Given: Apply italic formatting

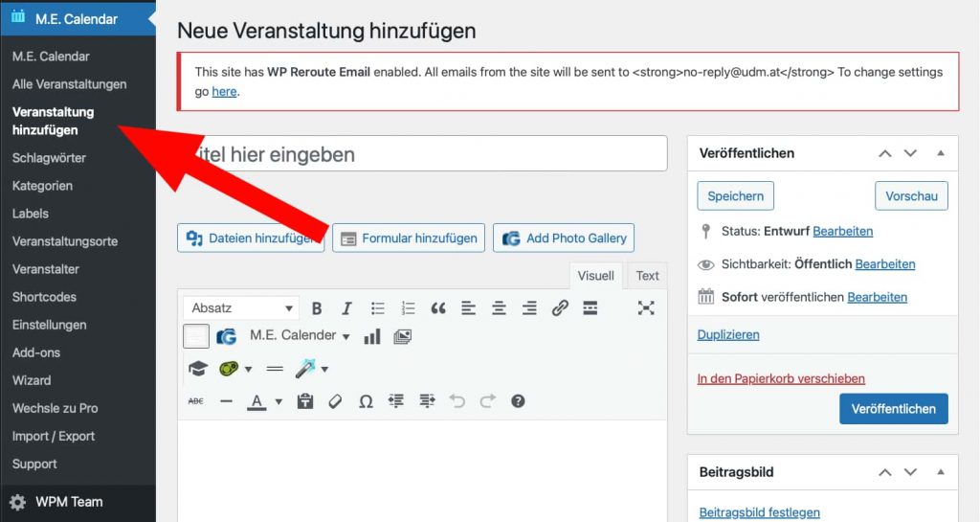Looking at the screenshot, I should coord(346,308).
